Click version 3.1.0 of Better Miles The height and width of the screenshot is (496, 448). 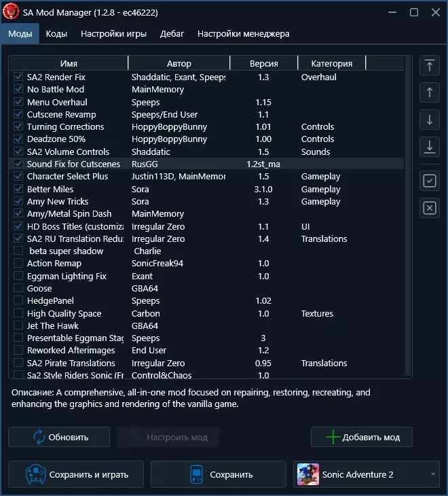coord(263,189)
